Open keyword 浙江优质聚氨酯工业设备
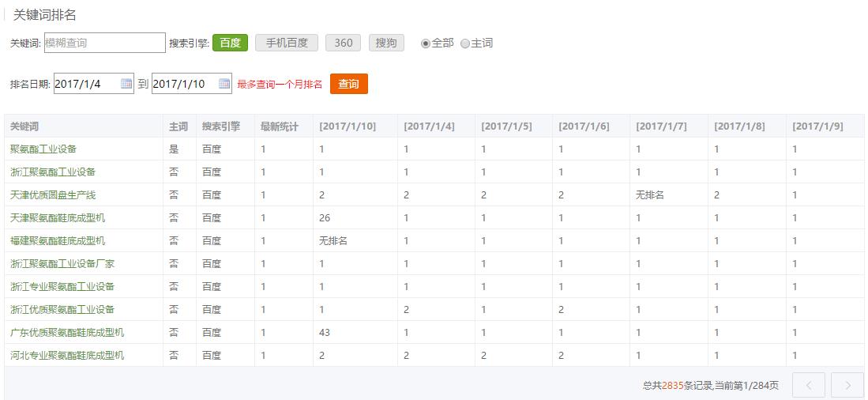 click(x=62, y=310)
